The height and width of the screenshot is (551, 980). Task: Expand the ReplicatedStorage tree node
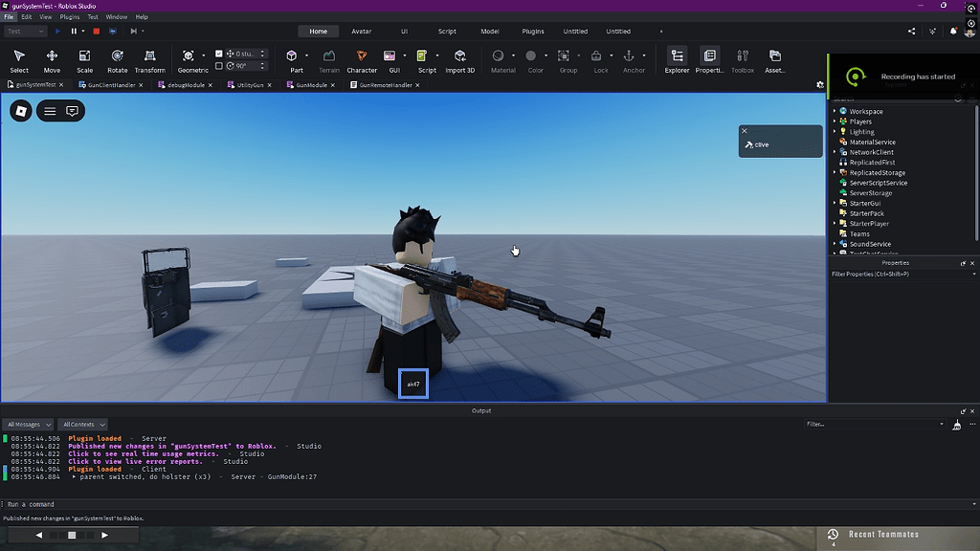835,173
